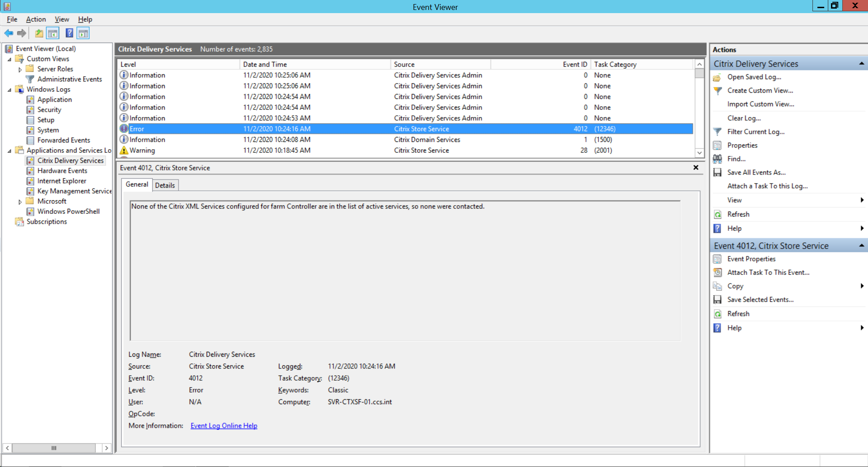Click the Forward arrow toolbar icon
This screenshot has height=467, width=868.
point(21,33)
